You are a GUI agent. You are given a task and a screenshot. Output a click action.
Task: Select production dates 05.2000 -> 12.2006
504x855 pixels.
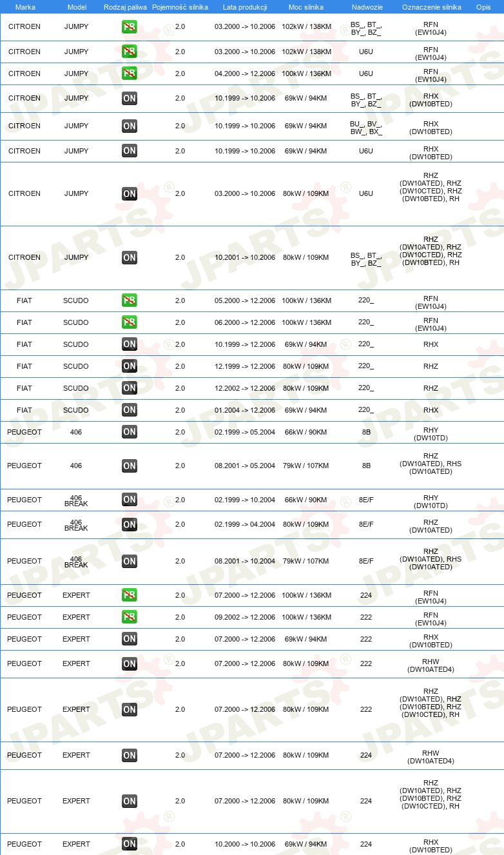pos(245,300)
